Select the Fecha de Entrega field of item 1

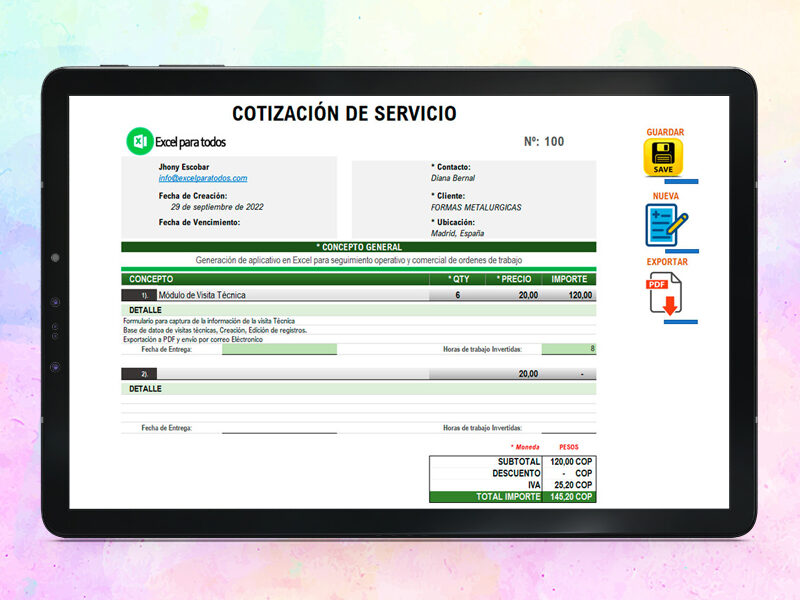click(279, 349)
